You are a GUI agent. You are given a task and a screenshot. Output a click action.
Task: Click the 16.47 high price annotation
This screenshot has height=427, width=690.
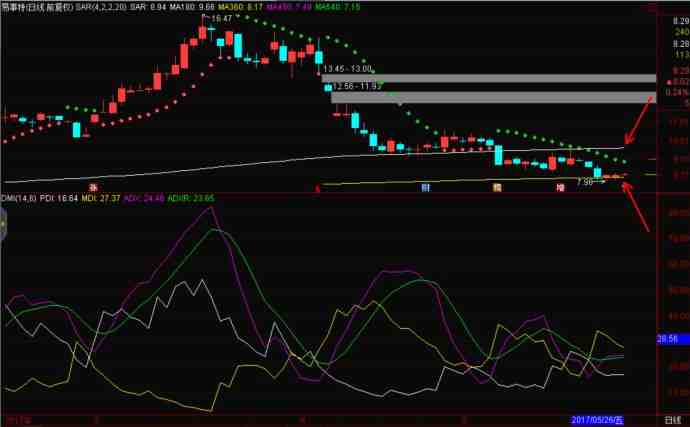click(221, 18)
